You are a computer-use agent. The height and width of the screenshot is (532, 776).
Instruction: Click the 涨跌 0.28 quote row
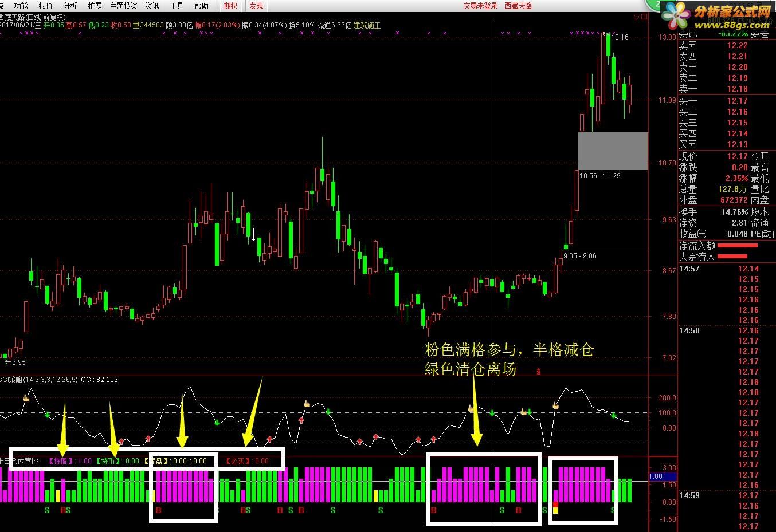point(714,167)
